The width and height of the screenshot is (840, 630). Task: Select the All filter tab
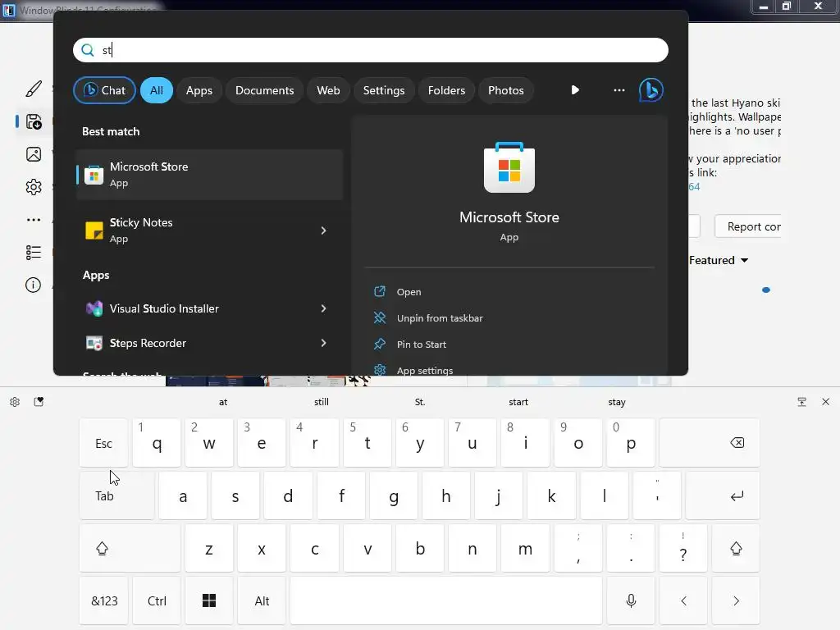(x=157, y=90)
